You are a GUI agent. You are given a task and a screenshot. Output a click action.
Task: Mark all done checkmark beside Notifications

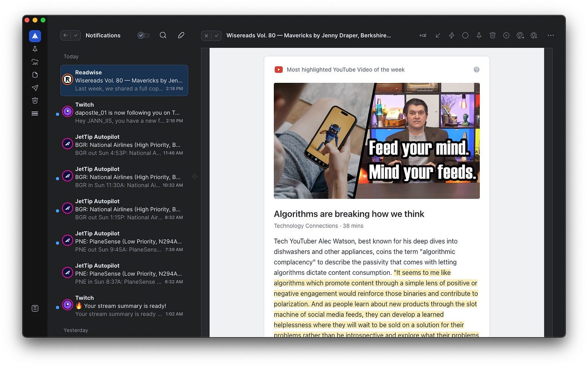pos(76,36)
